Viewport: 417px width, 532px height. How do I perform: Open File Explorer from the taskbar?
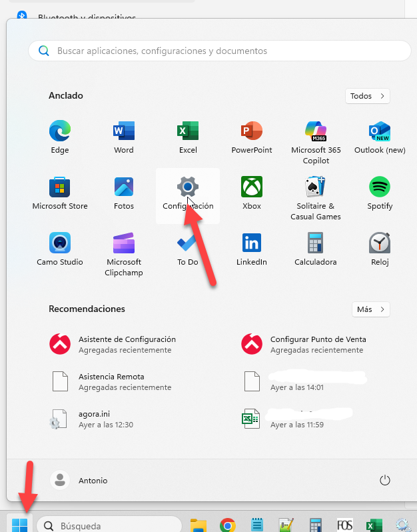[199, 525]
